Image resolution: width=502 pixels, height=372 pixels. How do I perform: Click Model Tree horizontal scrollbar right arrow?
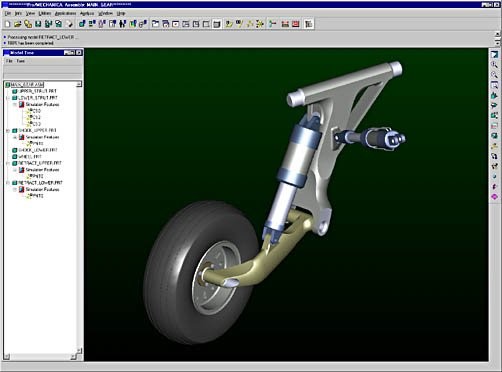[74, 357]
